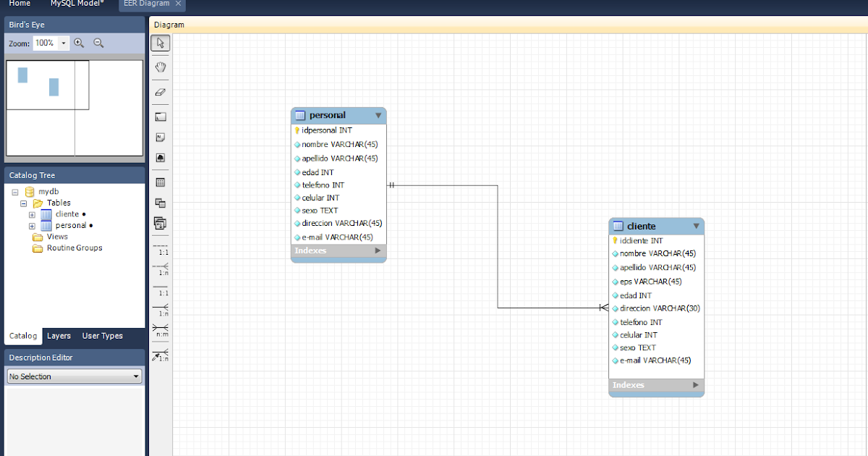This screenshot has width=868, height=456.
Task: Select Views in Catalog Tree
Action: [57, 237]
